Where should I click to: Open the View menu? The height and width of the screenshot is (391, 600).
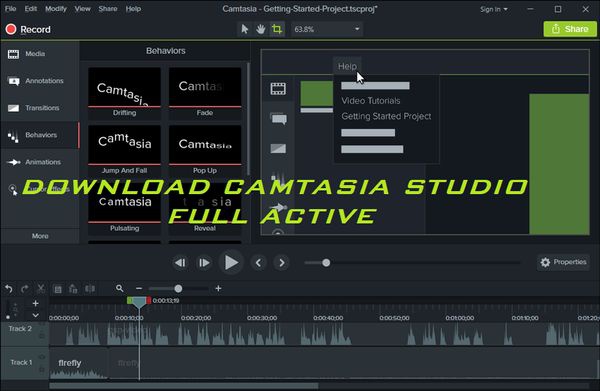pyautogui.click(x=82, y=8)
